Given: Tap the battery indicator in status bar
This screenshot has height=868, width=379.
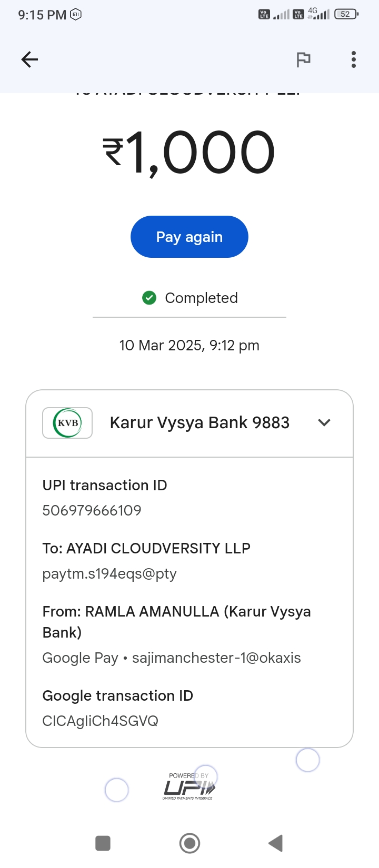Looking at the screenshot, I should (x=346, y=14).
